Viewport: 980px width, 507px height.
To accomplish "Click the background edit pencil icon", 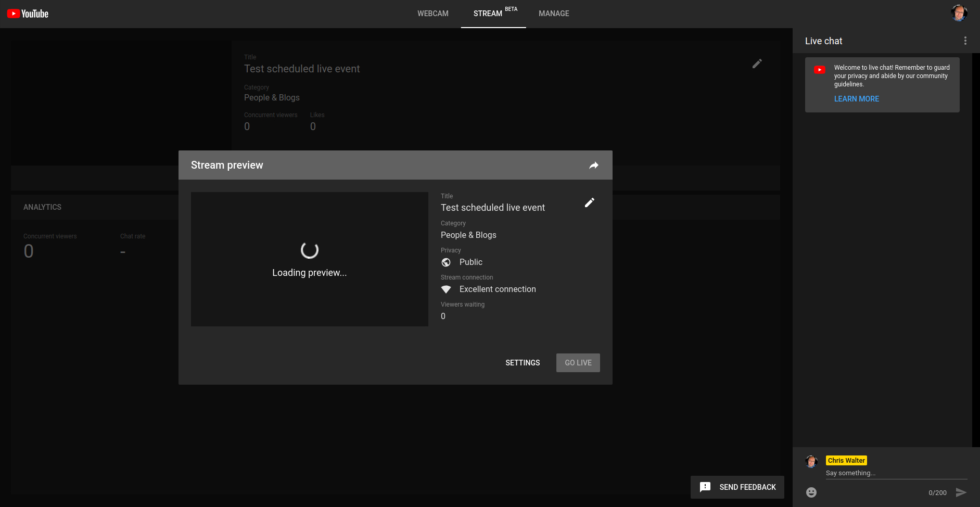I will coord(757,64).
